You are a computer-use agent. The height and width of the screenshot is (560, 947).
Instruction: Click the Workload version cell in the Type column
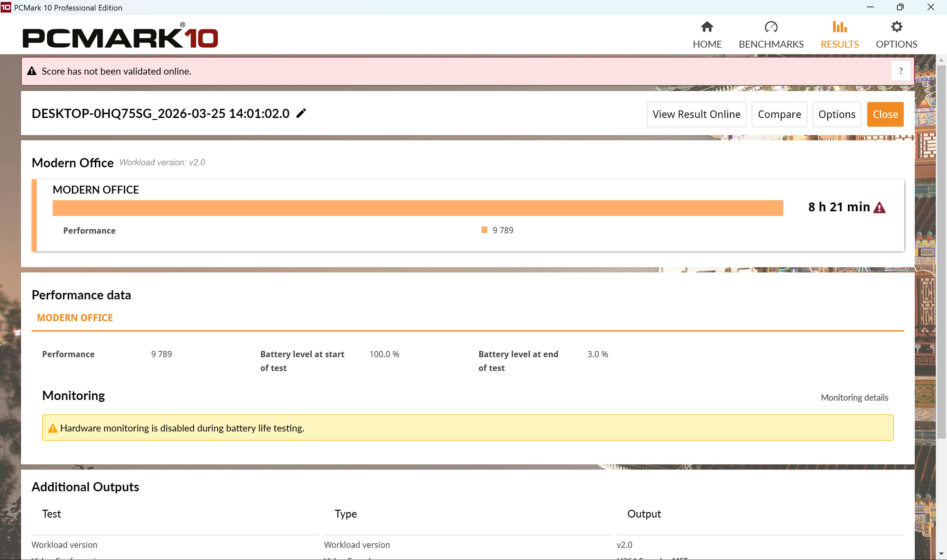(x=357, y=545)
